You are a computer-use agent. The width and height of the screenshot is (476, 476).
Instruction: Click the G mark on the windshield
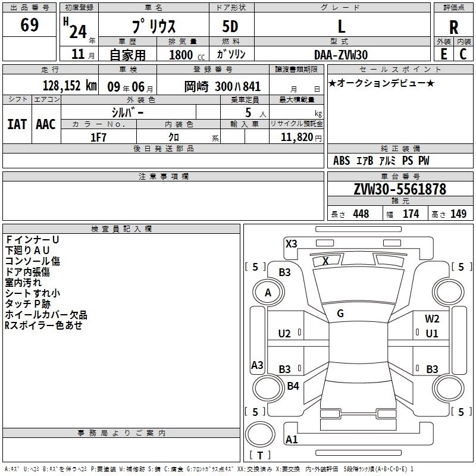click(x=340, y=313)
